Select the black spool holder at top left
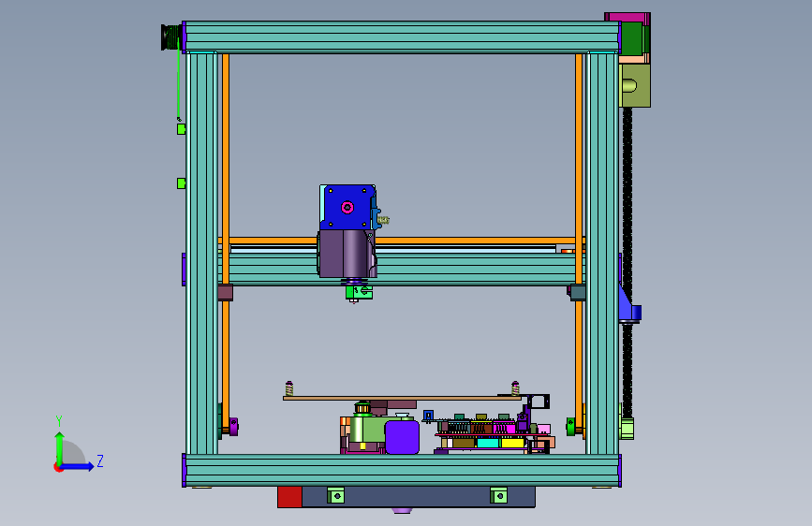The height and width of the screenshot is (526, 812). [170, 37]
